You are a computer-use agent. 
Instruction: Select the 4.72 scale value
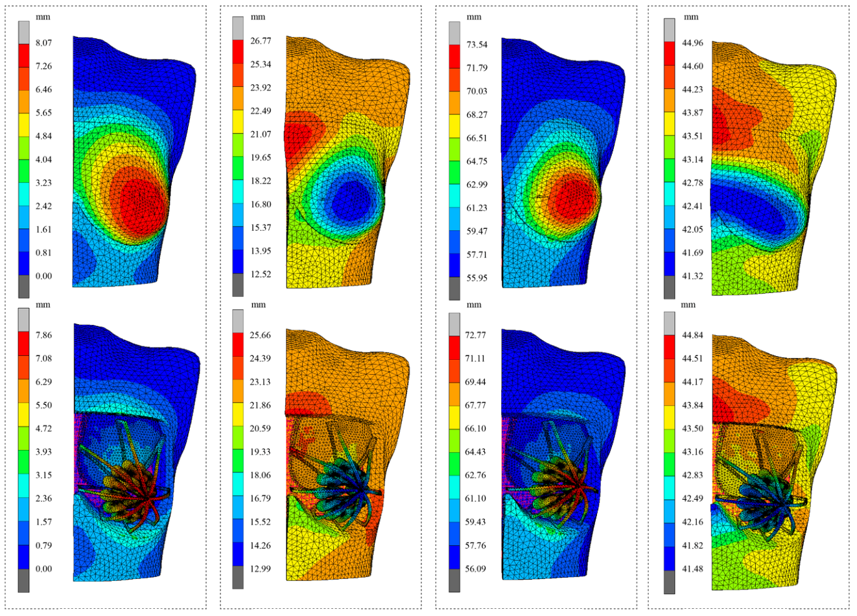pos(44,429)
